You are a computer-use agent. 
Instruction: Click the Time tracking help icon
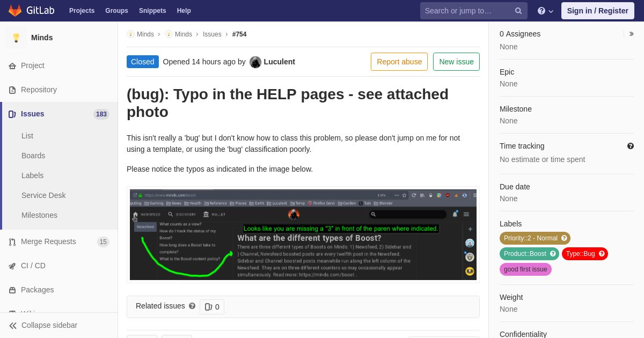(x=631, y=146)
